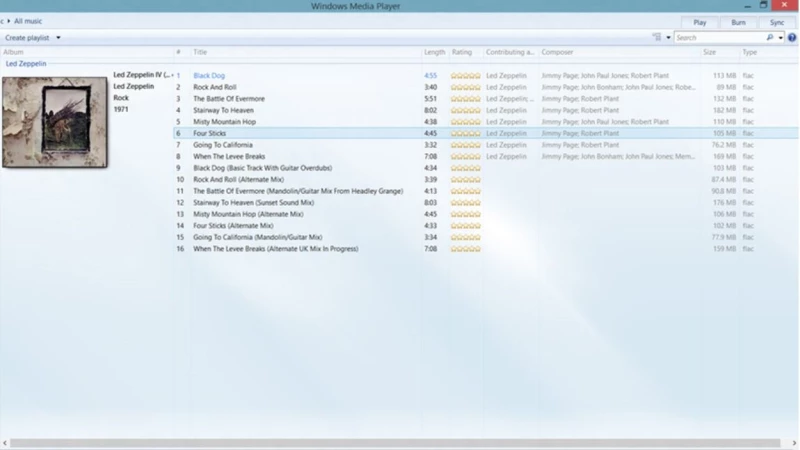
Task: Switch to the Burn tab
Action: pyautogui.click(x=738, y=22)
